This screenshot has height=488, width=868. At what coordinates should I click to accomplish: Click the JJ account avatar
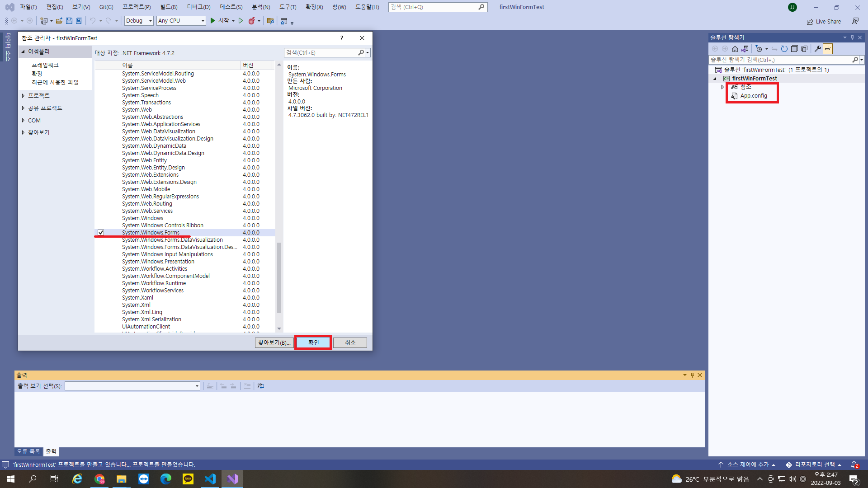click(x=793, y=7)
